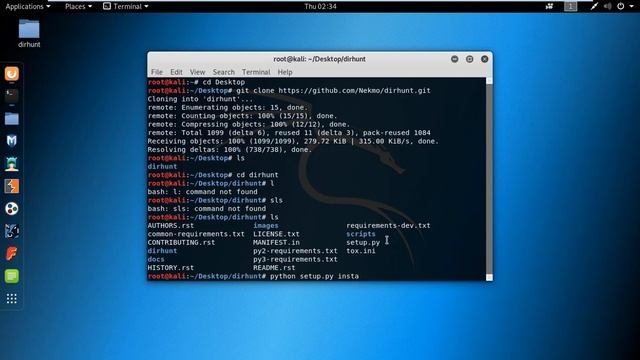Viewport: 640px width, 360px height.
Task: Click 'Resolving deltas: 100%' line
Action: 230,149
